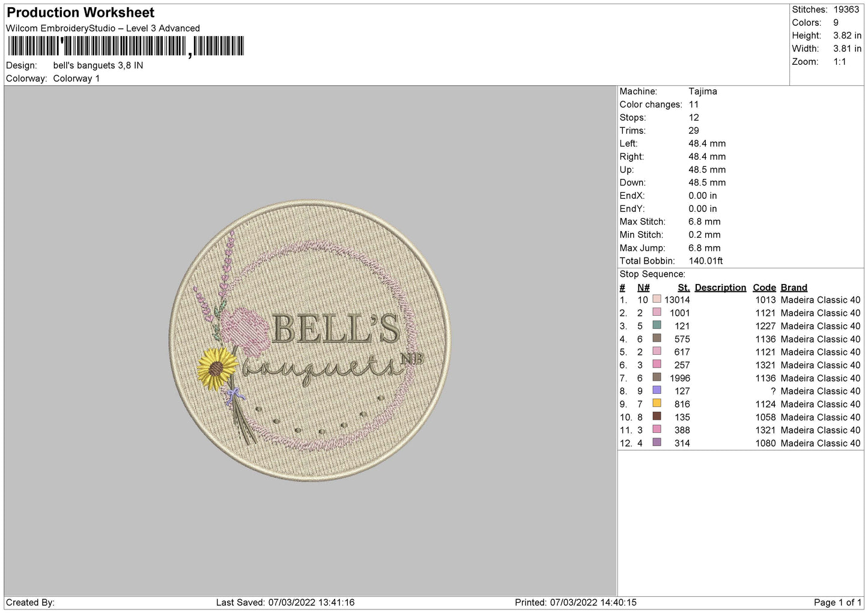
Task: Click the pink swatch beside 1001 stitches
Action: [657, 312]
